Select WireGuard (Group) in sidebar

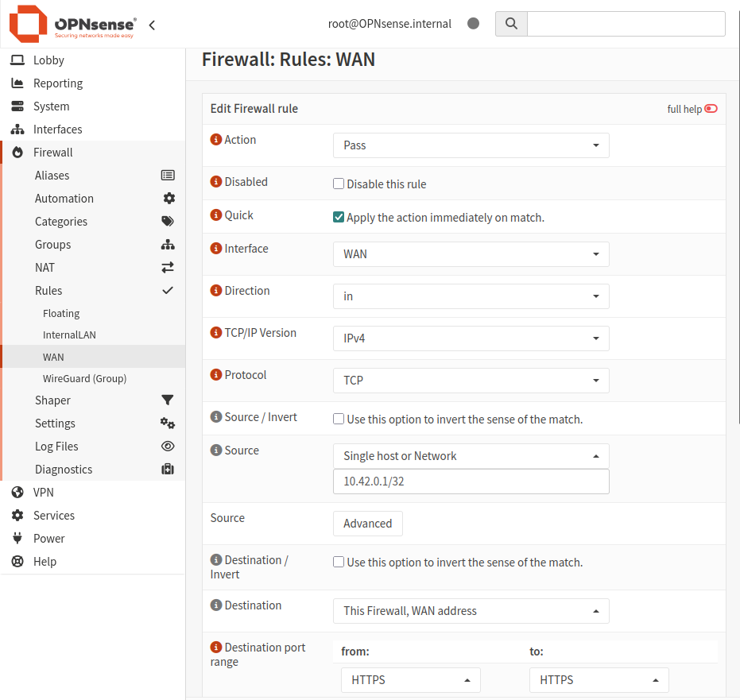tap(84, 378)
